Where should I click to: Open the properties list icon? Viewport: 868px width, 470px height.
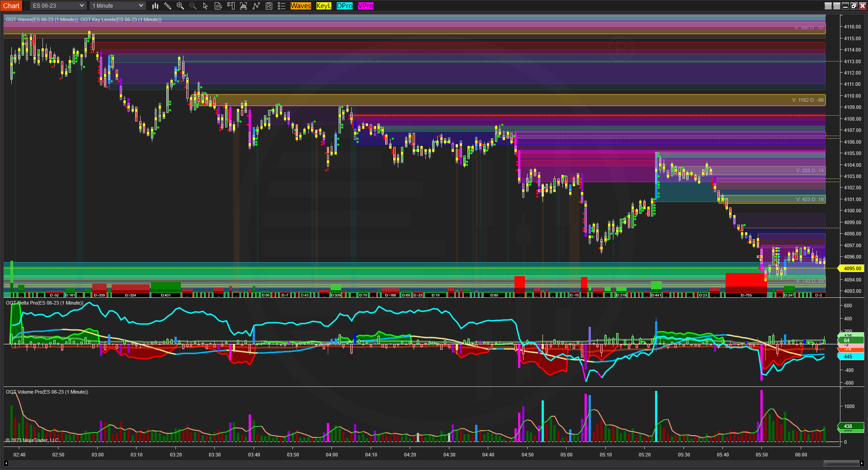[x=282, y=6]
